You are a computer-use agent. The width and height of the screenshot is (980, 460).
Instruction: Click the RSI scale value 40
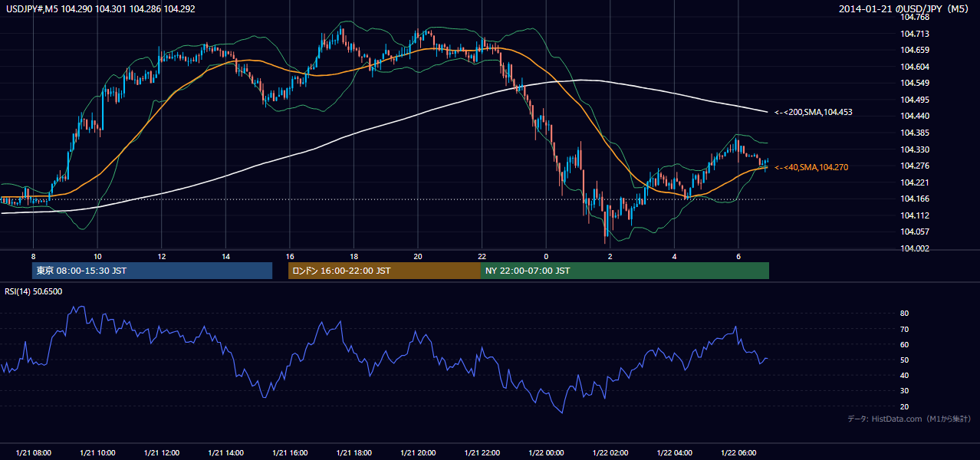pos(905,375)
